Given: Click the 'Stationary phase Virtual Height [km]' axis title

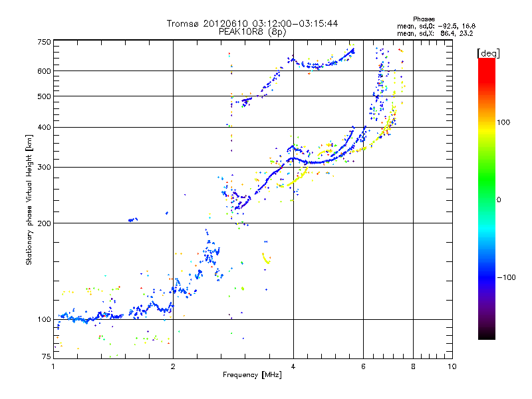Looking at the screenshot, I should coord(29,199).
